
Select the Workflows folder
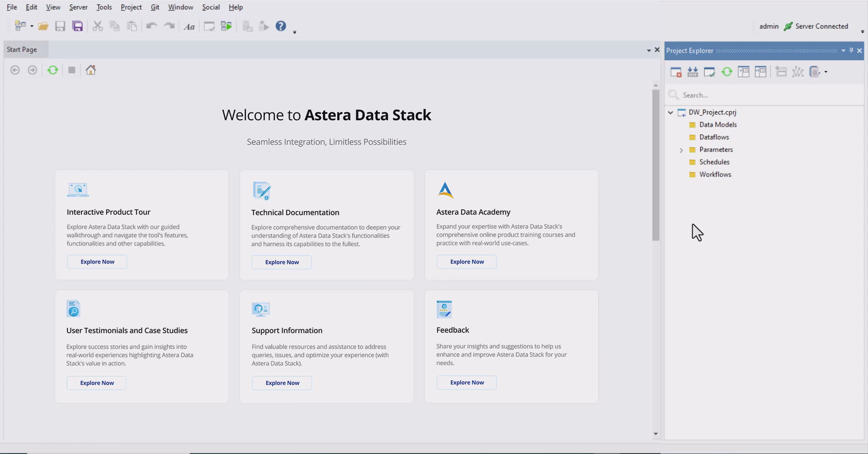[x=710, y=175]
